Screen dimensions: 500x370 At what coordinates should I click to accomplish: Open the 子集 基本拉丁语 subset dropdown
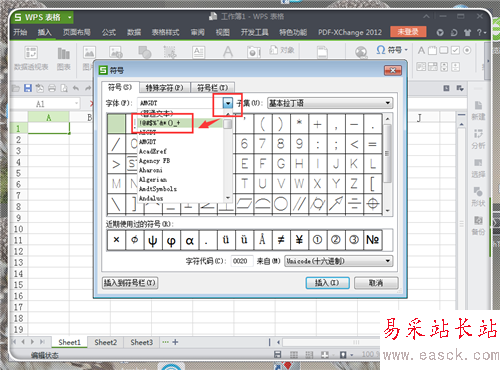point(330,103)
